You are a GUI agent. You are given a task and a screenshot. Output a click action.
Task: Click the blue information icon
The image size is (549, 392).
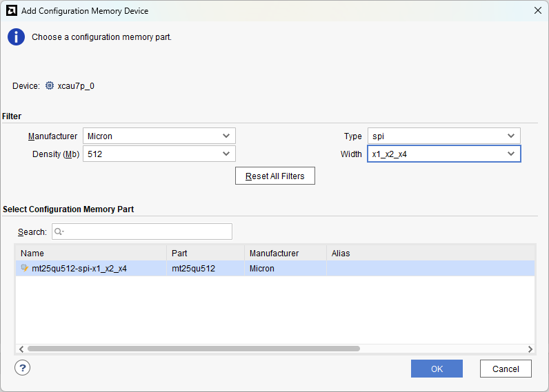click(x=16, y=37)
